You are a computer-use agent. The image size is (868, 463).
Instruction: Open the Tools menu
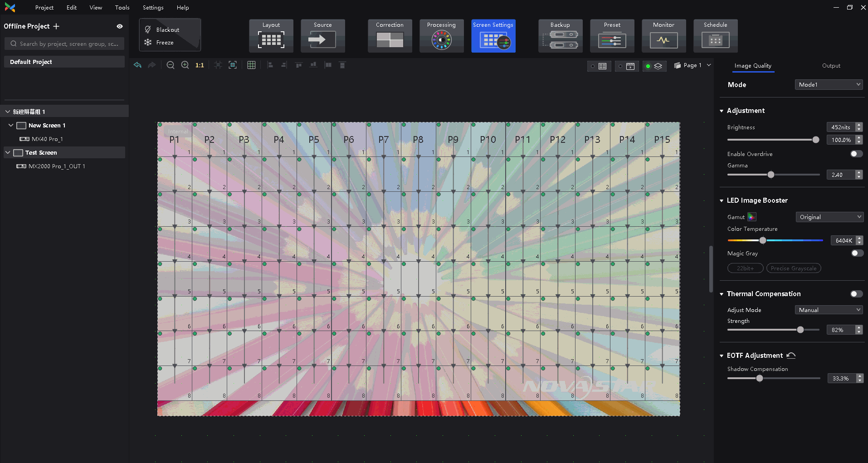point(122,8)
